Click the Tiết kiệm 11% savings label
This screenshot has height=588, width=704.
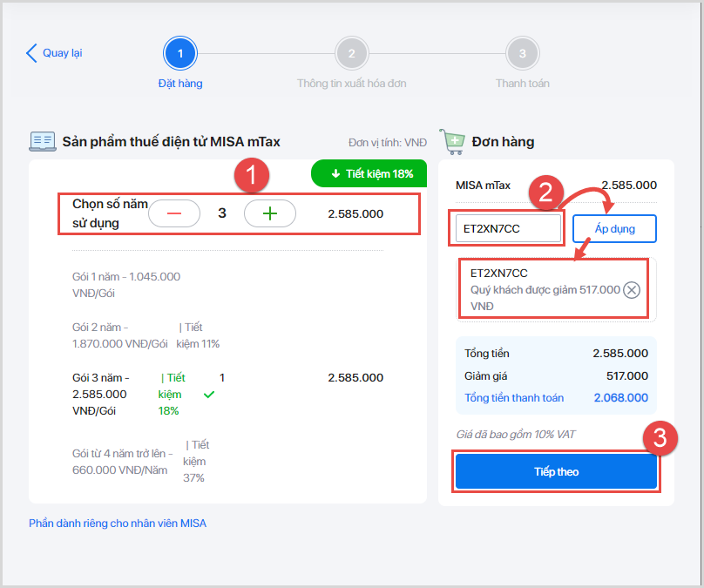pyautogui.click(x=198, y=335)
